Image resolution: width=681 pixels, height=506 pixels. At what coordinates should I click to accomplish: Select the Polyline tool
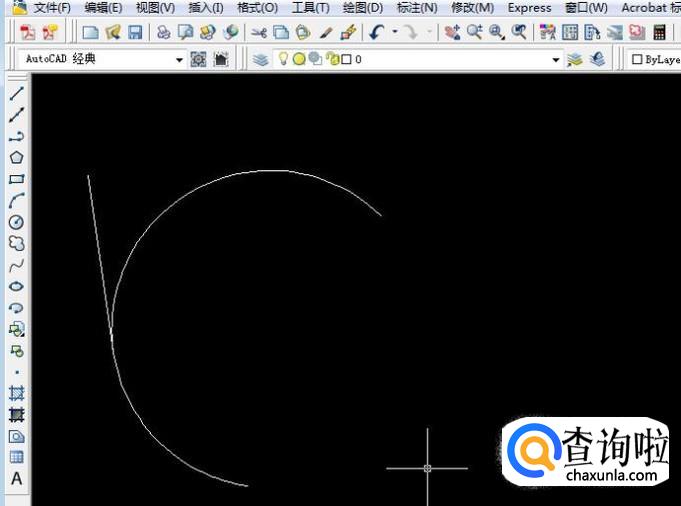(17, 136)
